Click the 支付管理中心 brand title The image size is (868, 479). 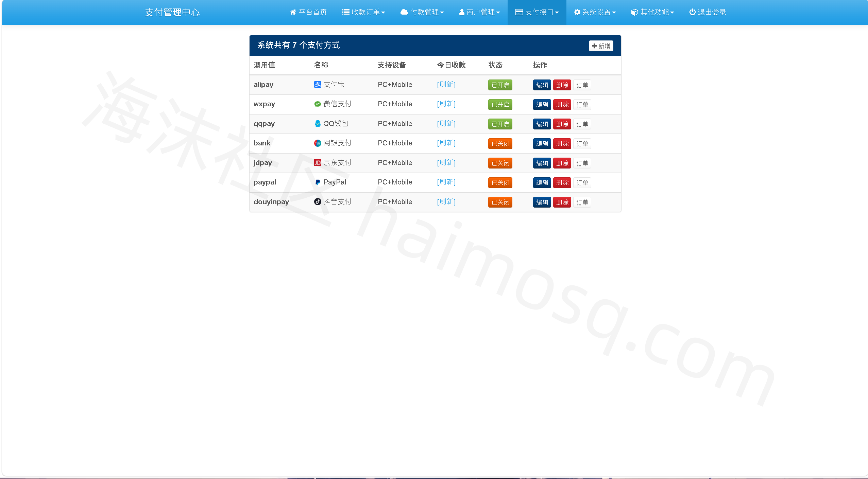point(172,13)
